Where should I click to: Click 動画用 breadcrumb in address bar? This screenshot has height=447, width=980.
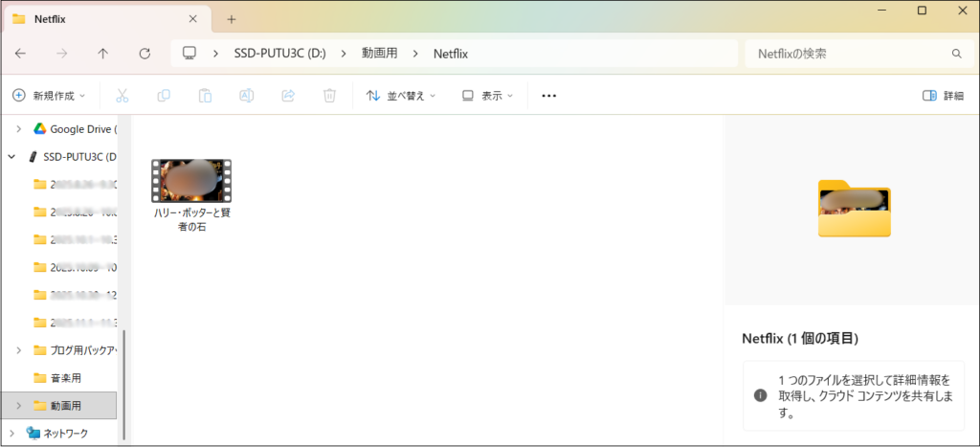click(379, 54)
